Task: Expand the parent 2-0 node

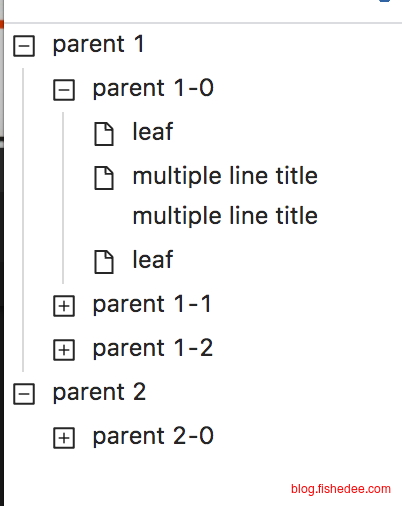Action: tap(64, 438)
